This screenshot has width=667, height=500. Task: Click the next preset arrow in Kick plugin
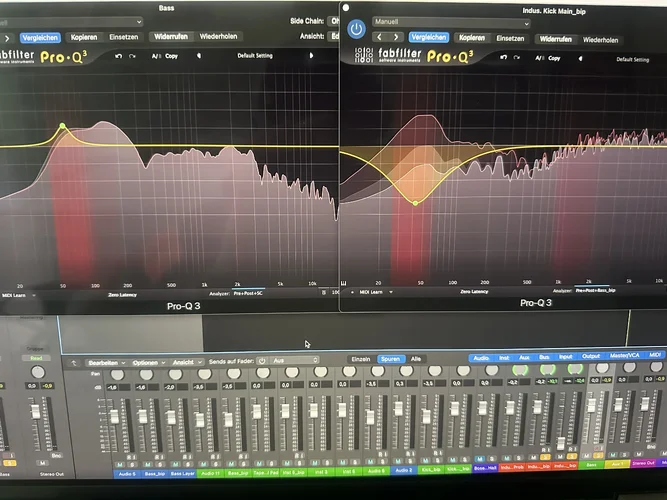(394, 38)
